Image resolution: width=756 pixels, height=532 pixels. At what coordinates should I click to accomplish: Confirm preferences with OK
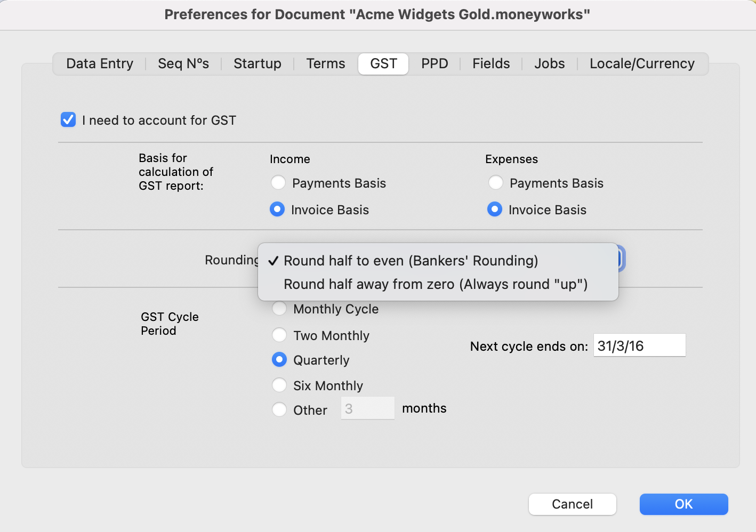683,504
